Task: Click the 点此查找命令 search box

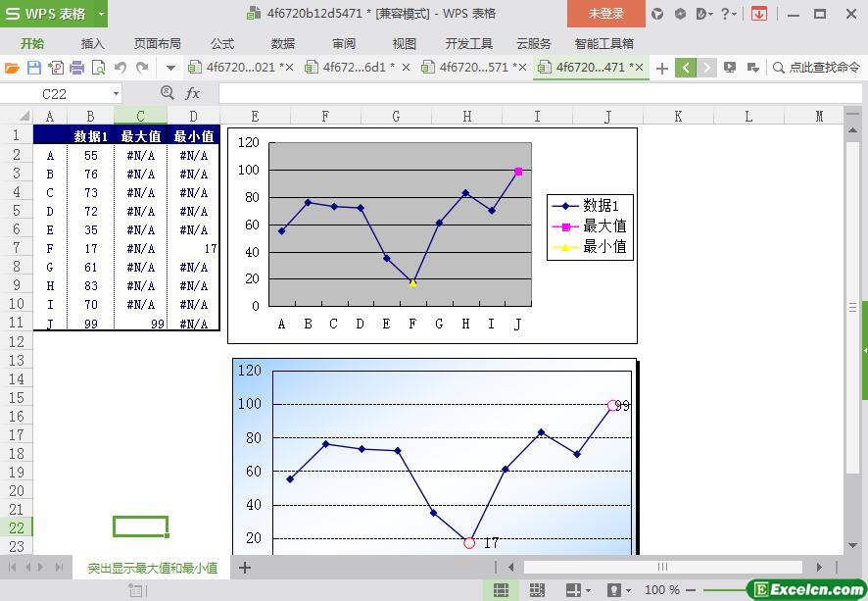Action: (816, 68)
